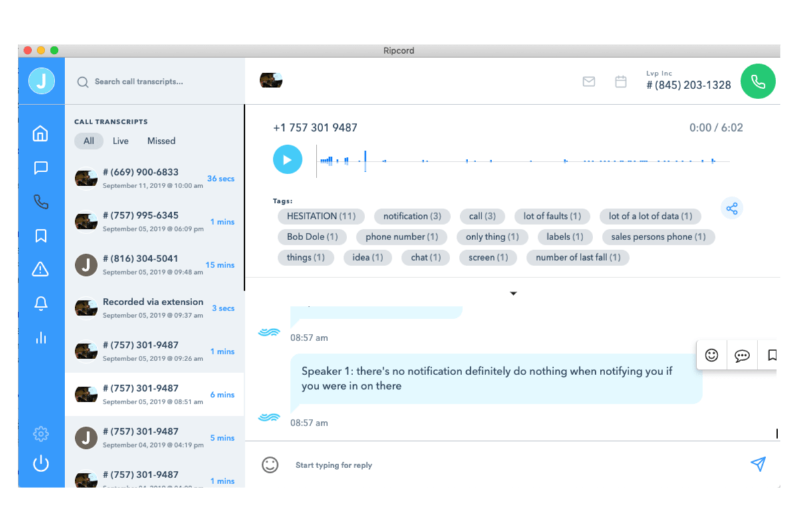Open notifications via the bell icon
Screen dimensions: 798x532
(41, 303)
